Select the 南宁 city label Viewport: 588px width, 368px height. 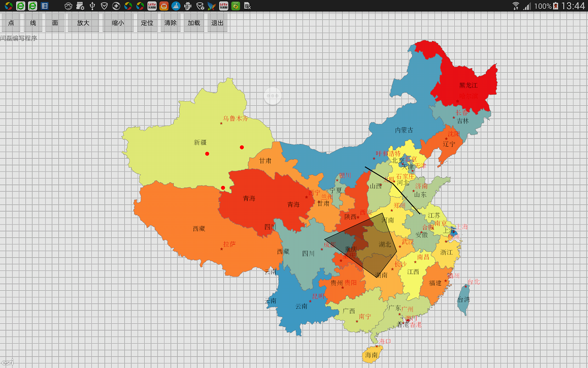tap(365, 316)
